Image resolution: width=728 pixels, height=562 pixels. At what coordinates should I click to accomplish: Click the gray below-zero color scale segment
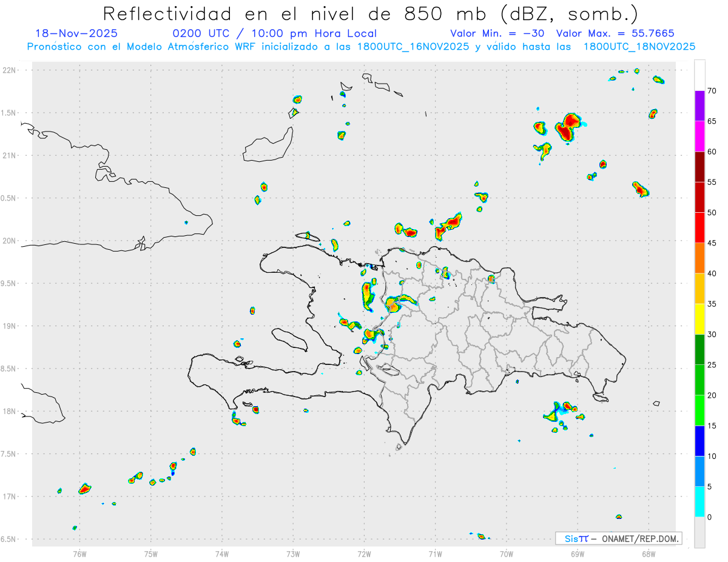coord(699,532)
